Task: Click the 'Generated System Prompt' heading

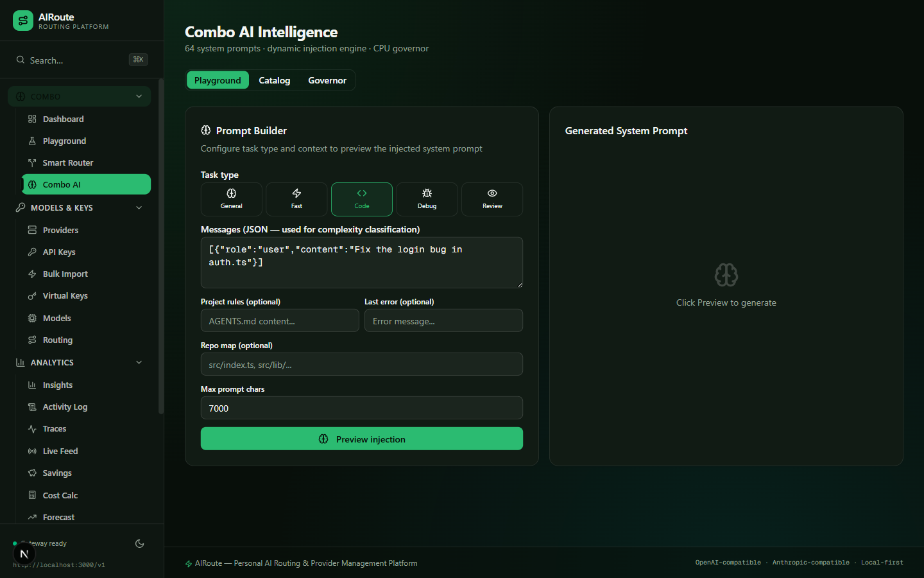Action: (x=626, y=130)
